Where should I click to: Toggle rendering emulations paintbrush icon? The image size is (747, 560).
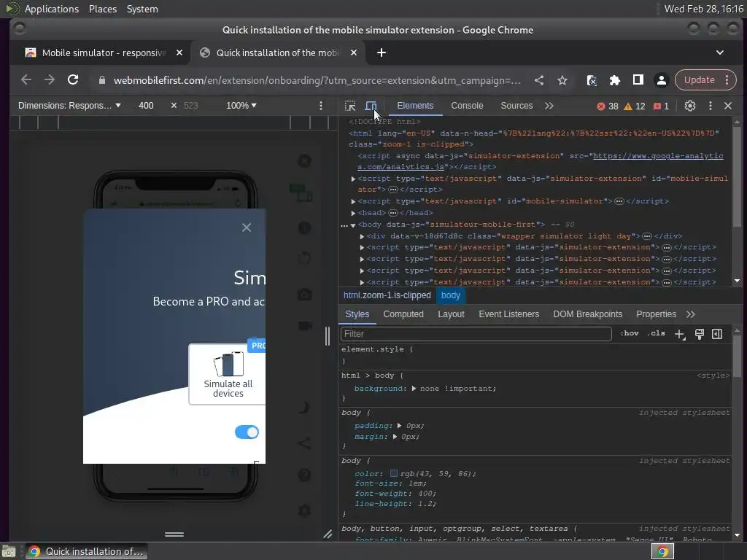coord(700,334)
